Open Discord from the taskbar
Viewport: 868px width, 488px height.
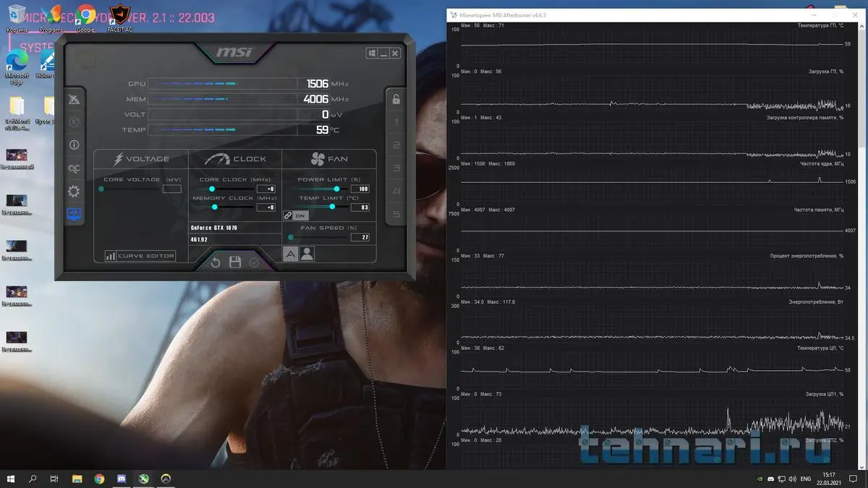tap(122, 479)
